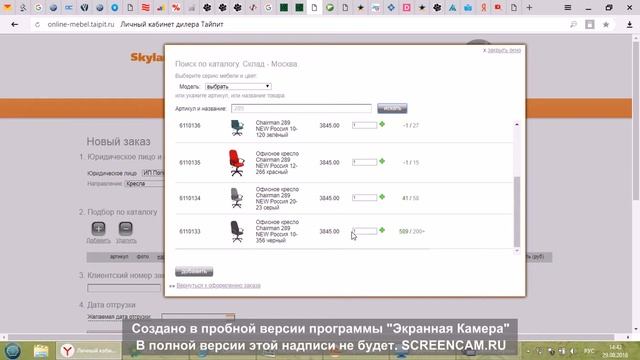Image resolution: width=640 pixels, height=360 pixels.
Task: Click the Клиентский номер заказа input field
Action: coord(124,288)
